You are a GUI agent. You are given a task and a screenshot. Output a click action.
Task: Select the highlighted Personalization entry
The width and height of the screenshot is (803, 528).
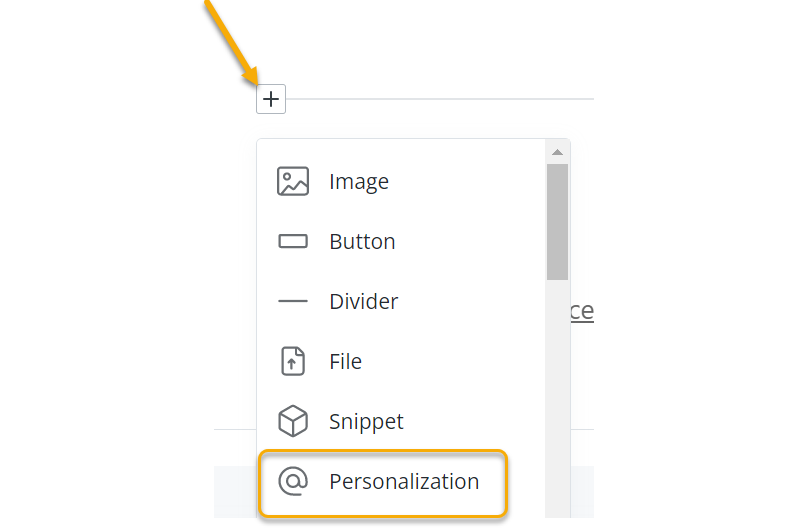tap(404, 481)
